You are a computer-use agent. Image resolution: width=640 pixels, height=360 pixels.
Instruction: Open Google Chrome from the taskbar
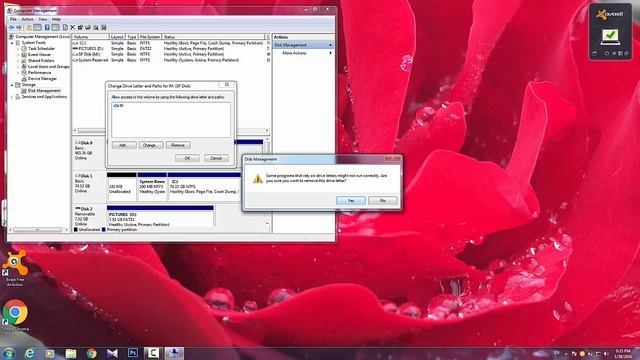coord(91,353)
